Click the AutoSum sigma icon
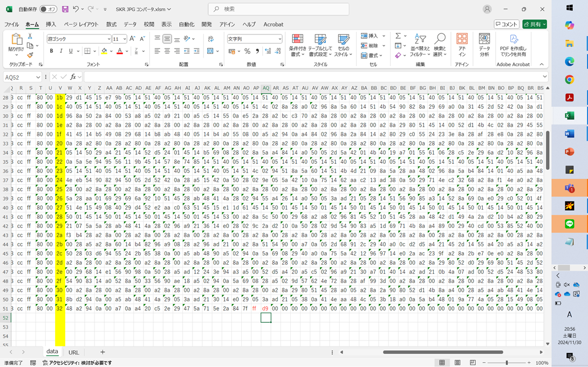The height and width of the screenshot is (367, 588). (398, 36)
